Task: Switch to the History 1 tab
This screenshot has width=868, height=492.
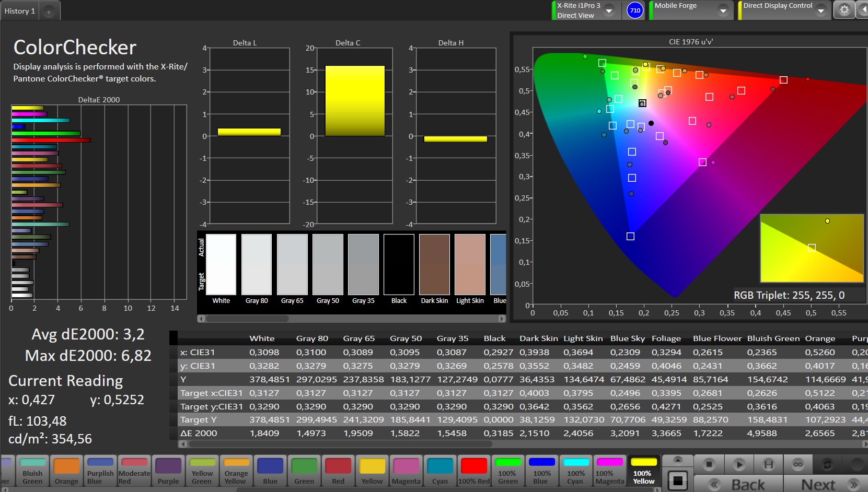Action: tap(20, 11)
